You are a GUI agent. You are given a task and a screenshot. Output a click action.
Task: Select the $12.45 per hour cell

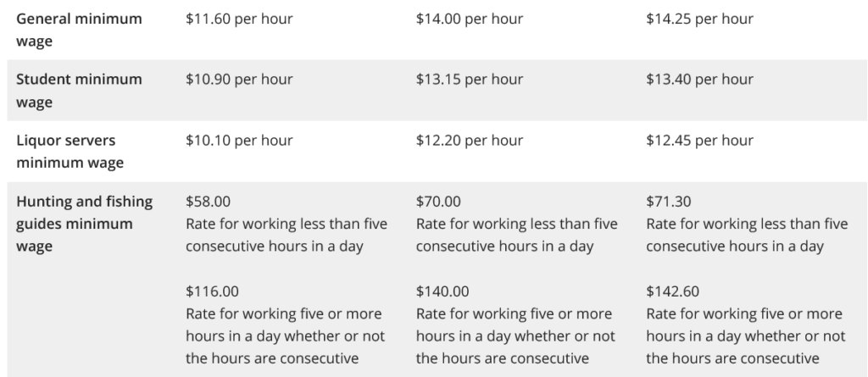[x=699, y=140]
